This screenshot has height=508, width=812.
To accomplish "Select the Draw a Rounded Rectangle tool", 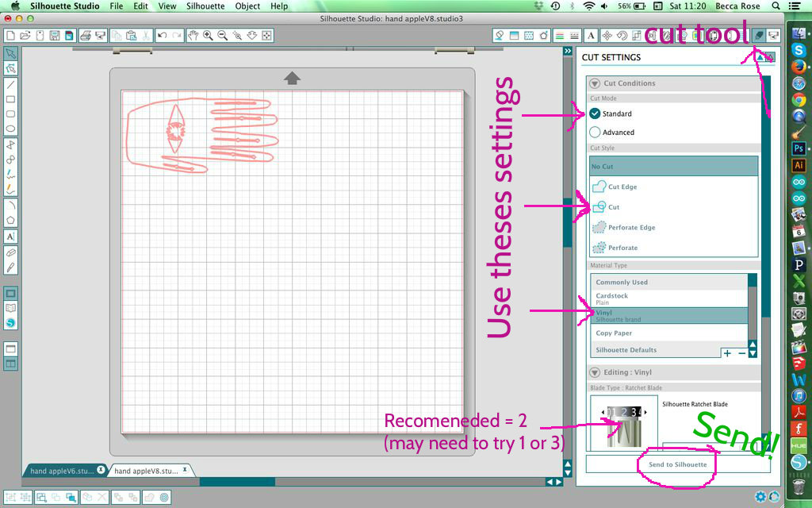I will point(10,114).
